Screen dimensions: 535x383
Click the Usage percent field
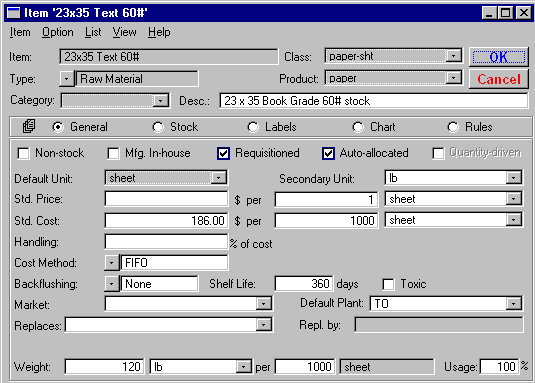pyautogui.click(x=500, y=367)
